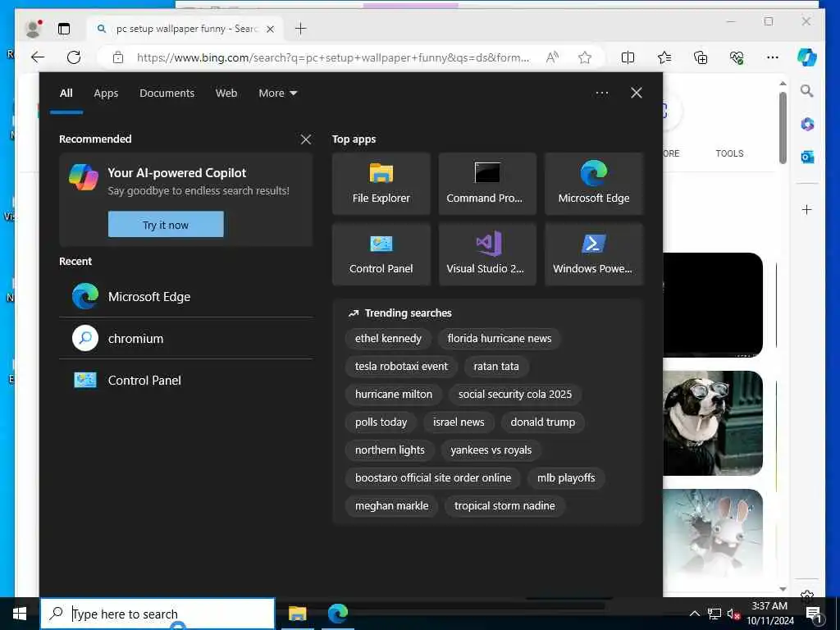Select yankees vs royals chip
Viewport: 840px width, 630px height.
(x=491, y=450)
